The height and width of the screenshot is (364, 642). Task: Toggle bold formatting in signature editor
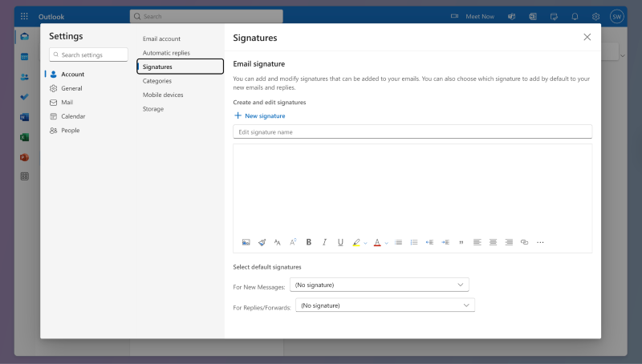point(308,242)
